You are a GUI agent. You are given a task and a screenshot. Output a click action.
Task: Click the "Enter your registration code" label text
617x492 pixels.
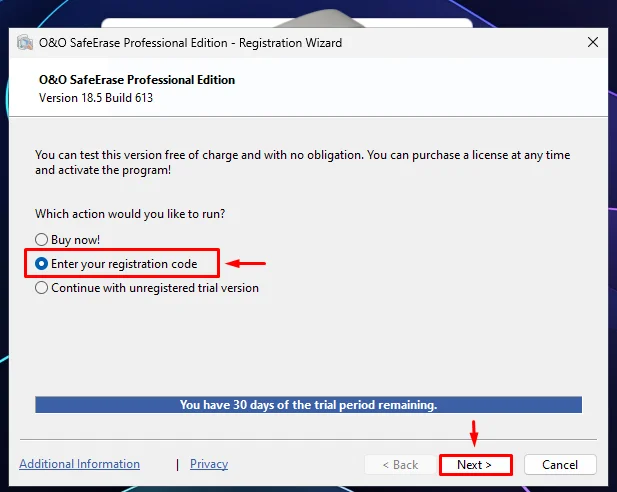click(124, 264)
